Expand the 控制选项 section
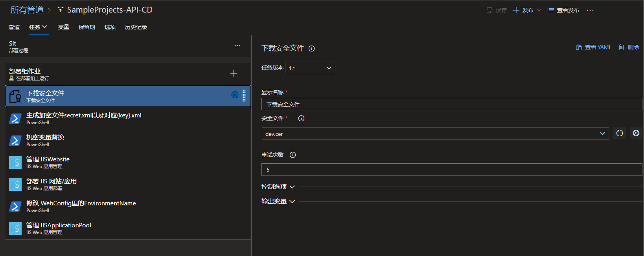The height and width of the screenshot is (256, 644). pos(278,187)
